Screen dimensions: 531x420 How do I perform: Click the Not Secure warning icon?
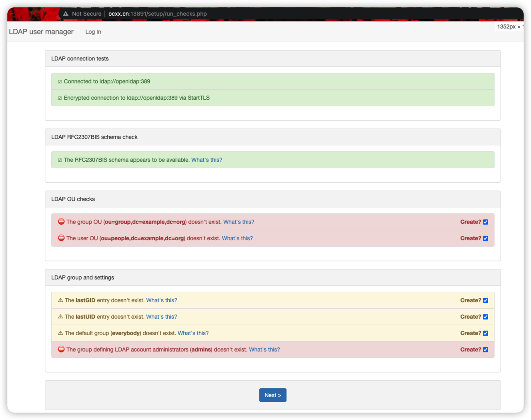[66, 14]
